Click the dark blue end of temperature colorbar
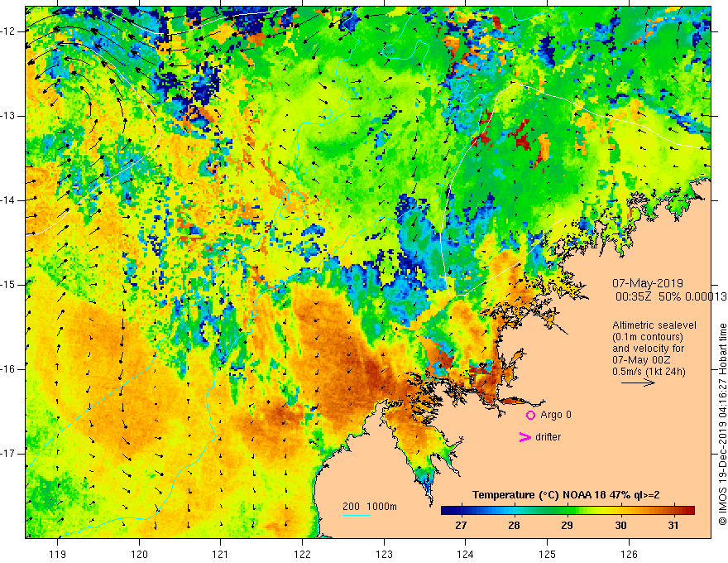 448,510
